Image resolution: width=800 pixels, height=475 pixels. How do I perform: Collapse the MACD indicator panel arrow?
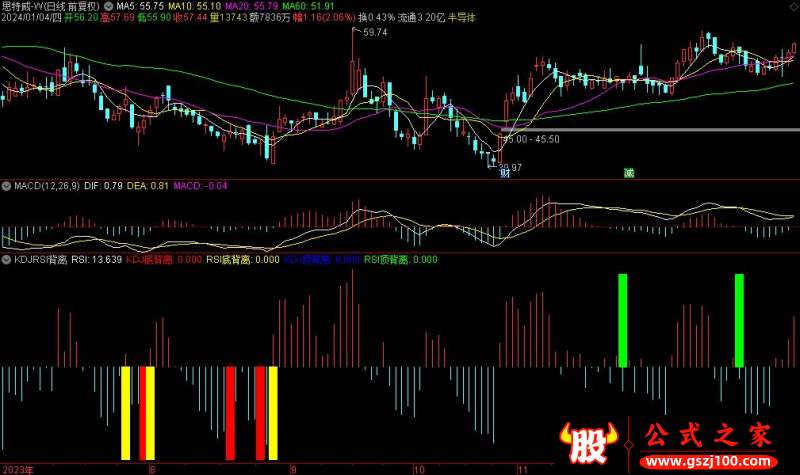(6, 185)
